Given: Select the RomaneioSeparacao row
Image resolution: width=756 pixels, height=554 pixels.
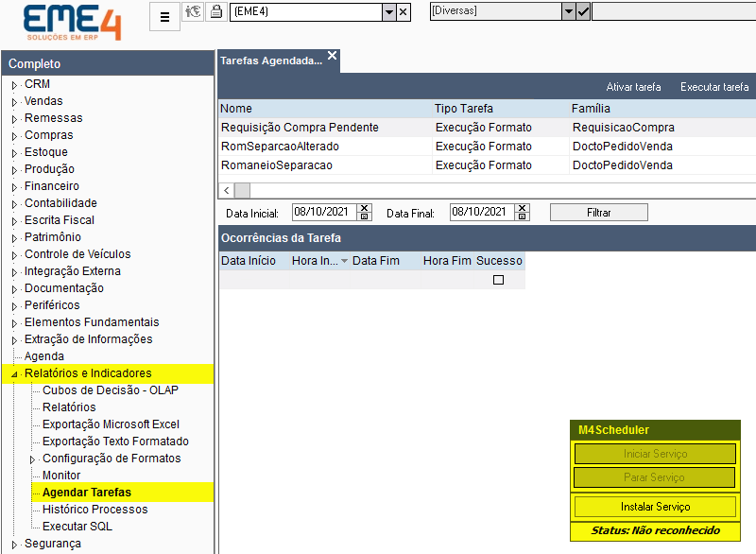Looking at the screenshot, I should [x=487, y=164].
